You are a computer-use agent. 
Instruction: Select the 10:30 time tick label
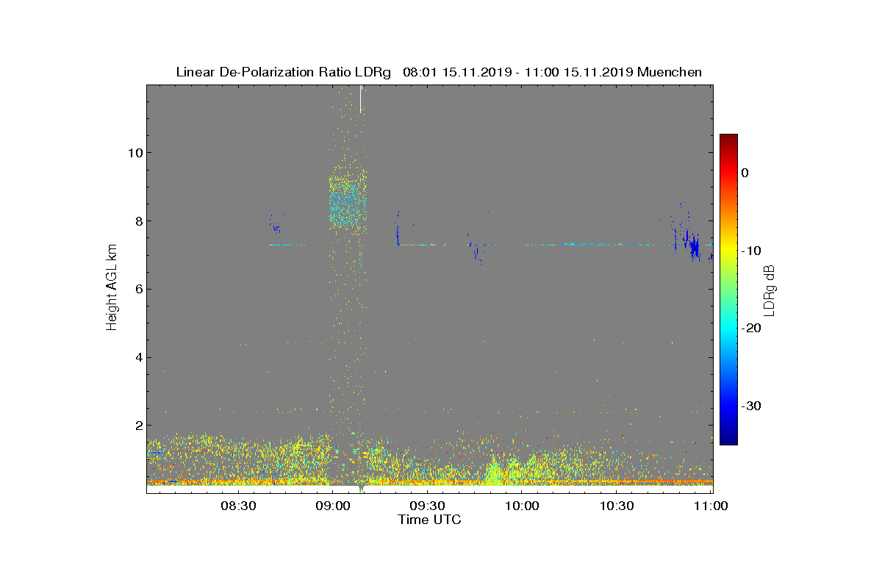617,506
